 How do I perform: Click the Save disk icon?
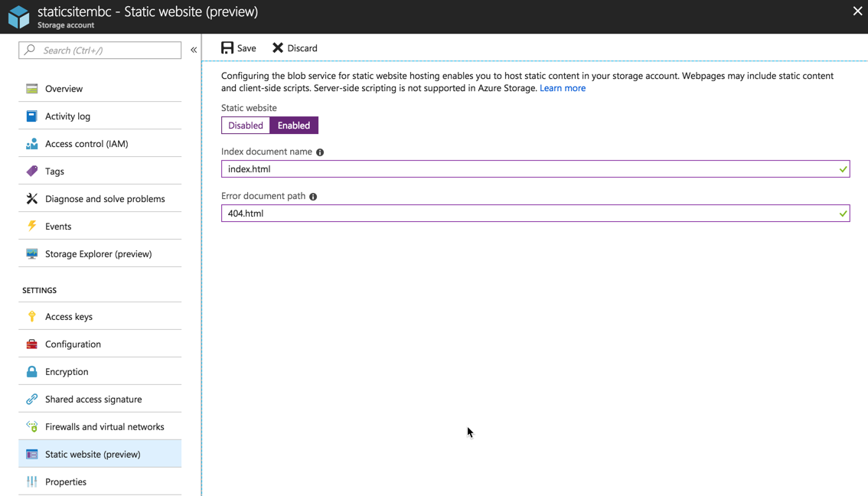click(227, 47)
